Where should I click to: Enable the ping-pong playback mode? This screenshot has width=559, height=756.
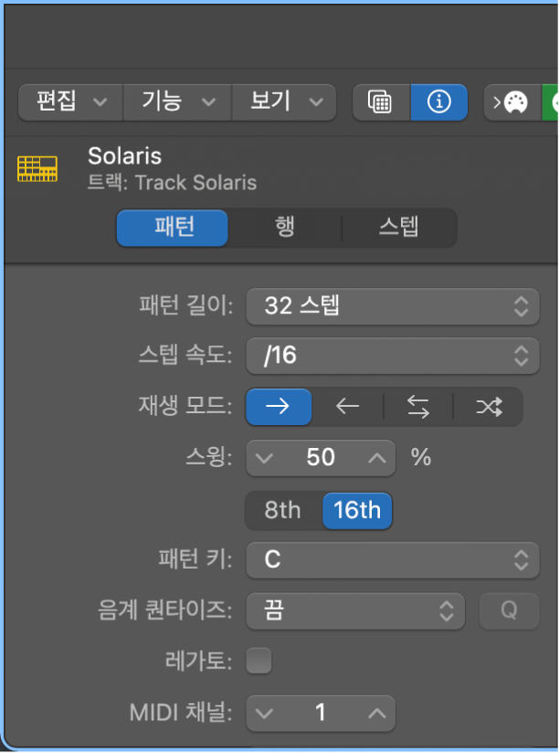click(417, 407)
